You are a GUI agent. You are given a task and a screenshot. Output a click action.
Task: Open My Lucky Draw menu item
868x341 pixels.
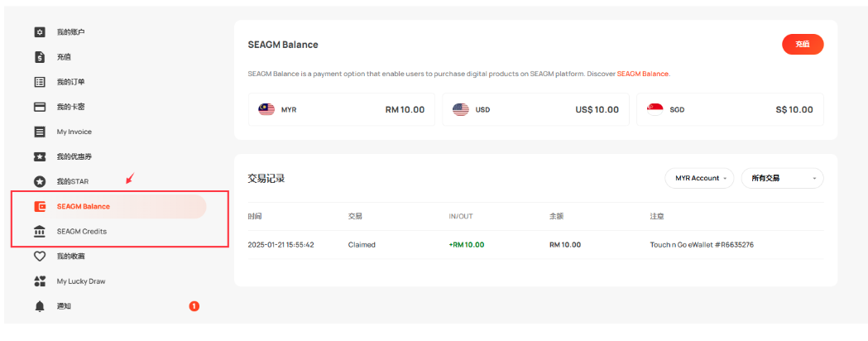(x=80, y=281)
